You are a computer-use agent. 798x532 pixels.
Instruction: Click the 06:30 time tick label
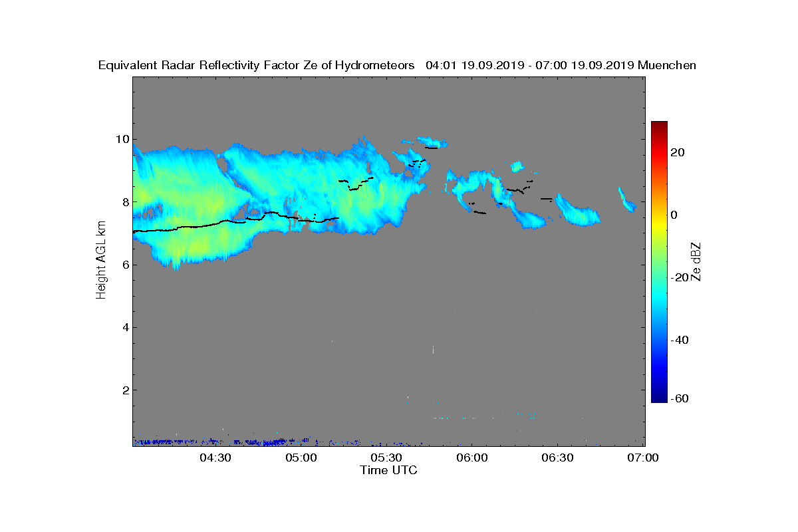[x=557, y=458]
